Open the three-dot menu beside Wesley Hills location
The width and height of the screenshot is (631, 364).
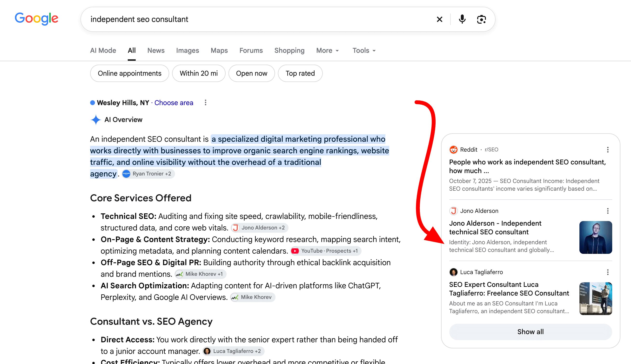click(205, 102)
